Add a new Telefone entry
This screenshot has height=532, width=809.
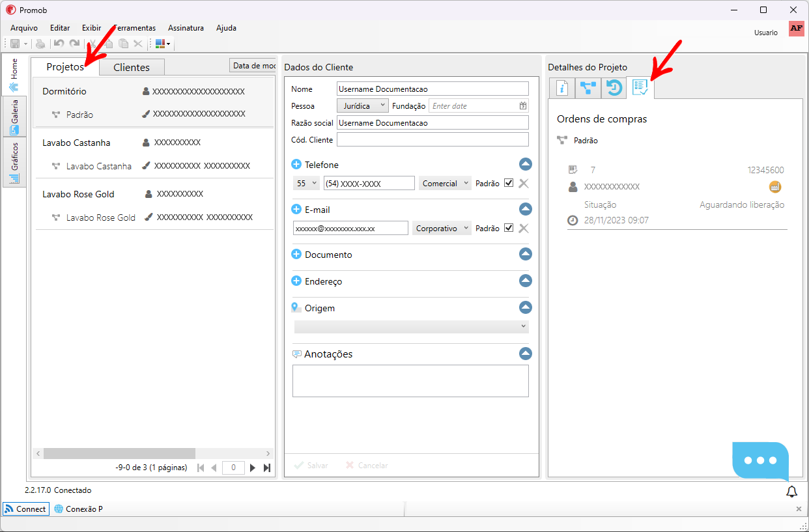tap(296, 165)
